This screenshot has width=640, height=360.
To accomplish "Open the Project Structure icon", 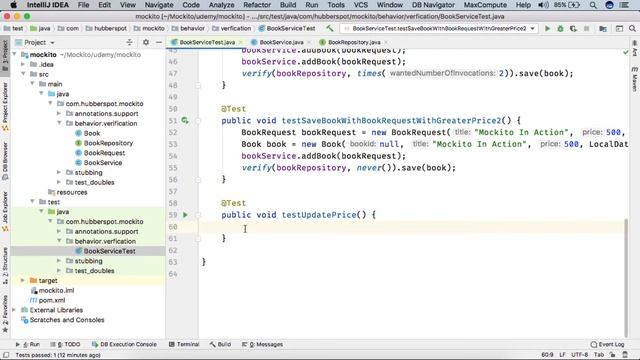I will [603, 29].
